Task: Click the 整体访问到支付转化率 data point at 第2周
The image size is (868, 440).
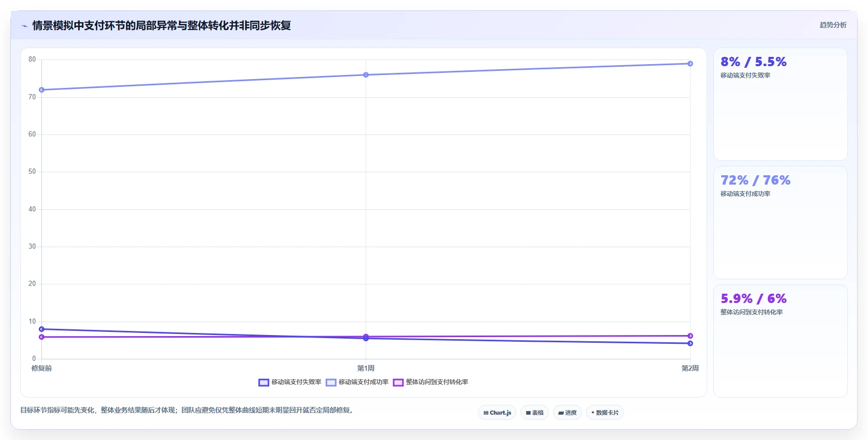Action: (690, 336)
